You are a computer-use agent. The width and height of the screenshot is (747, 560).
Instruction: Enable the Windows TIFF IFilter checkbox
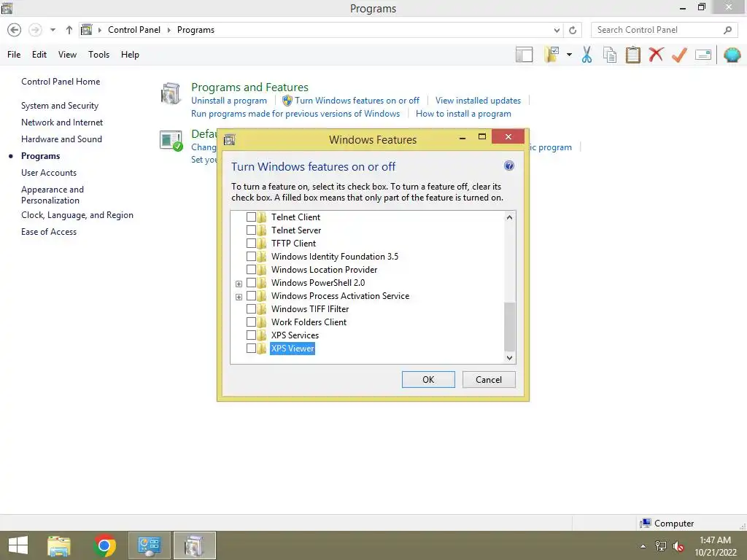[x=251, y=309]
